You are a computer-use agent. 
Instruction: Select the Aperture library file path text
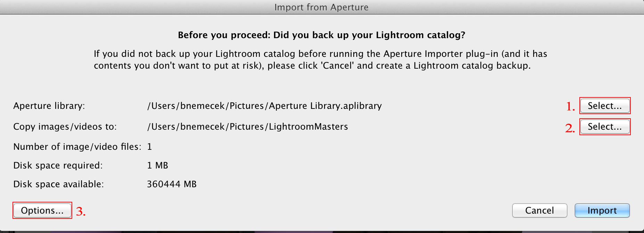point(264,106)
